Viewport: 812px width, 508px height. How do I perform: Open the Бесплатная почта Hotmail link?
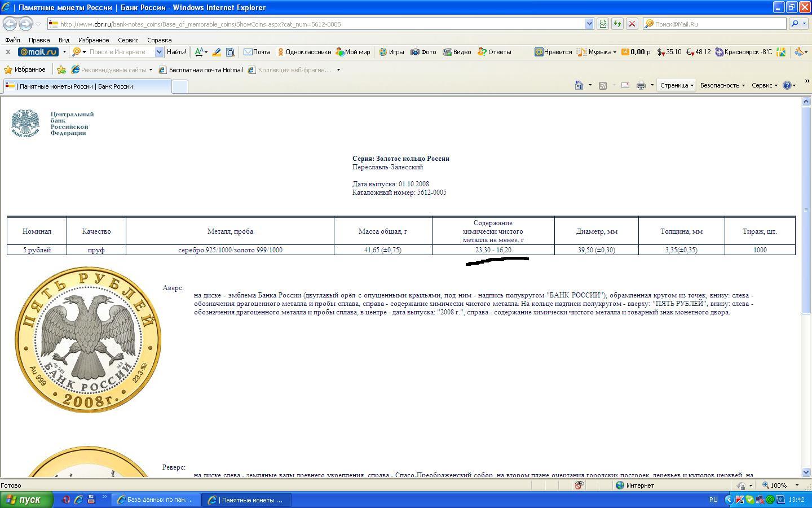[x=201, y=70]
